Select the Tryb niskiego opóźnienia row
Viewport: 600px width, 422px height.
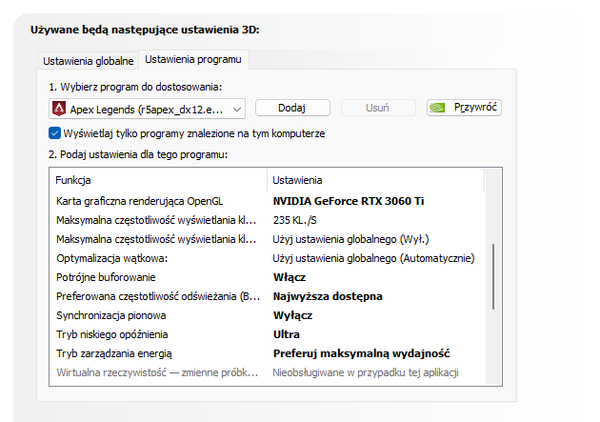(x=267, y=334)
